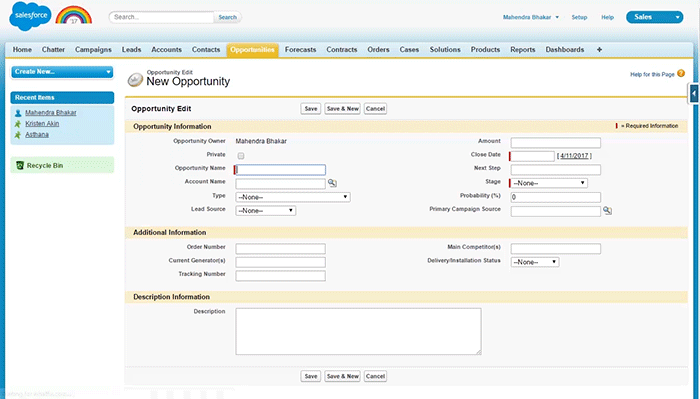Screen dimensions: 700x399
Task: Open the Dashboards tab
Action: pos(565,50)
